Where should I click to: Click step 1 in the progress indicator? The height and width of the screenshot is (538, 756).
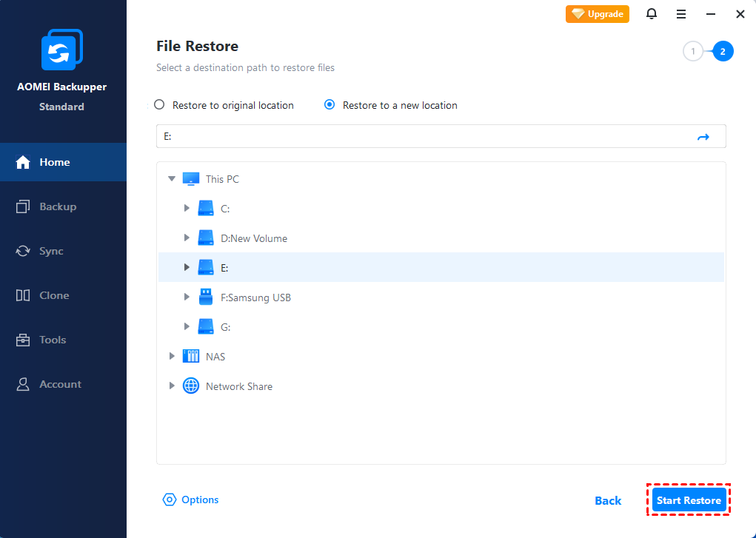(692, 51)
